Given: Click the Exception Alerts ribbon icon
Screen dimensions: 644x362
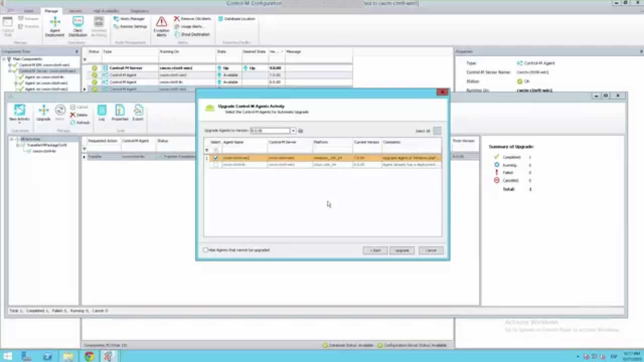Looking at the screenshot, I should pyautogui.click(x=162, y=27).
